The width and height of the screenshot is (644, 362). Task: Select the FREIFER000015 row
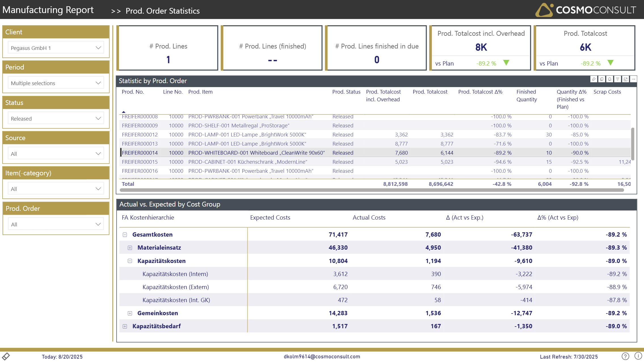(140, 162)
